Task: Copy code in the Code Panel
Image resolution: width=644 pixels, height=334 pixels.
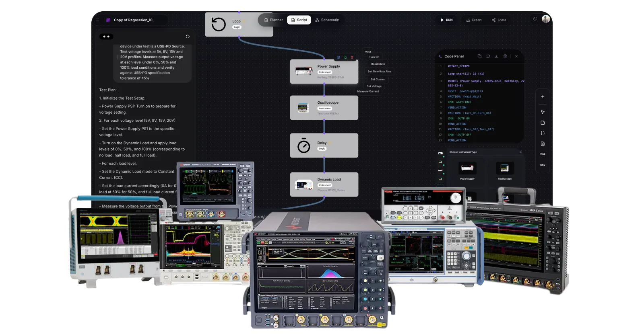Action: tap(479, 56)
